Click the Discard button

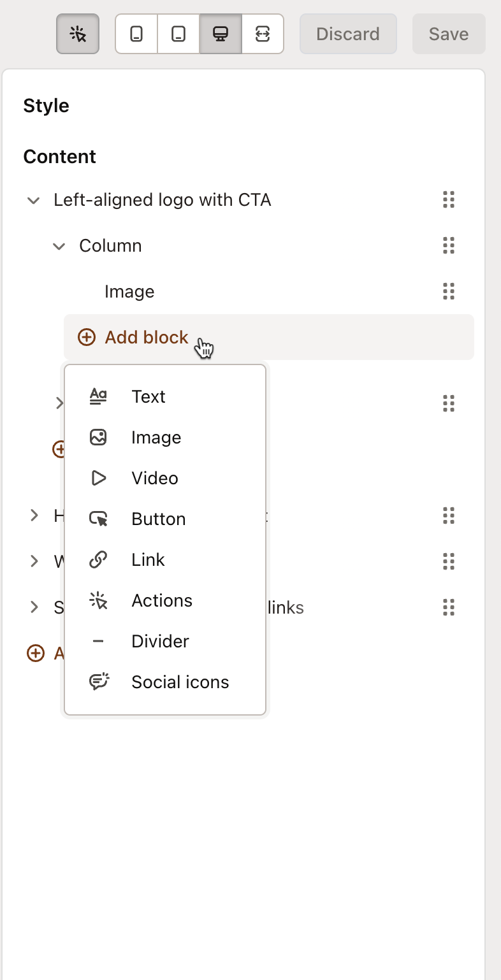348,34
